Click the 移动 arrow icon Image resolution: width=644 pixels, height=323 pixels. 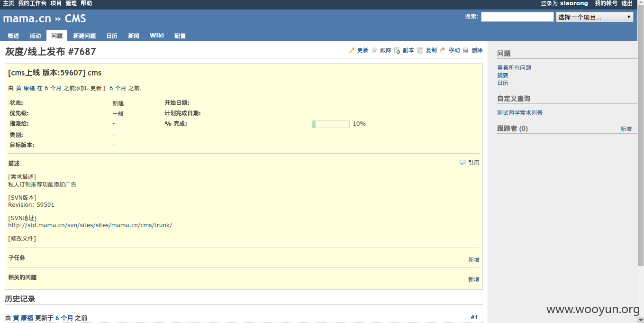pyautogui.click(x=443, y=50)
